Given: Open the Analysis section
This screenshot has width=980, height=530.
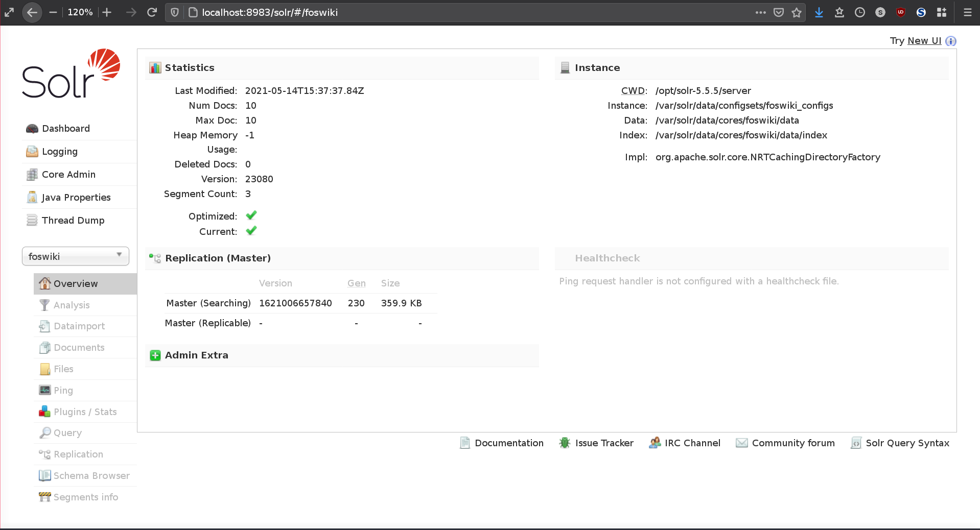Looking at the screenshot, I should [72, 305].
